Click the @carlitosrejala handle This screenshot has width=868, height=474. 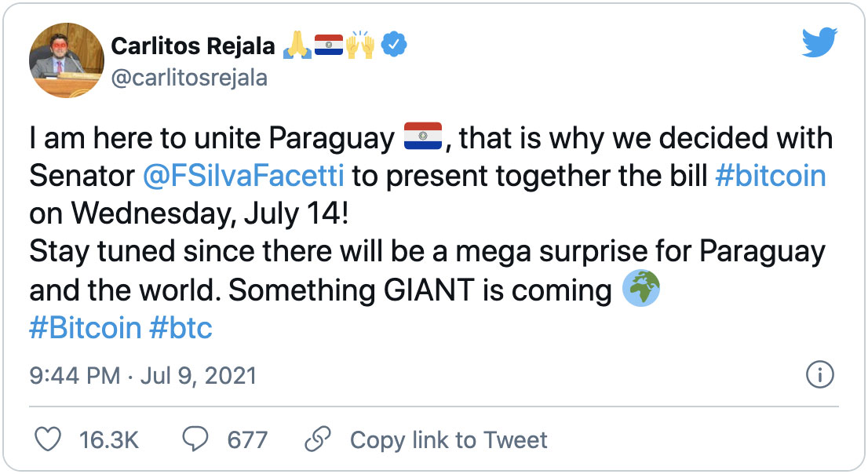[x=189, y=78]
